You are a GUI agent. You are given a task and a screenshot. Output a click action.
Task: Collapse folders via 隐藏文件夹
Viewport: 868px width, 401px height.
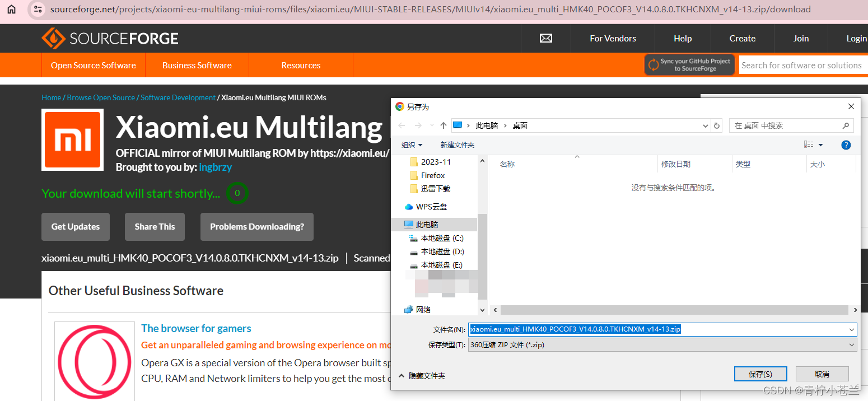422,376
